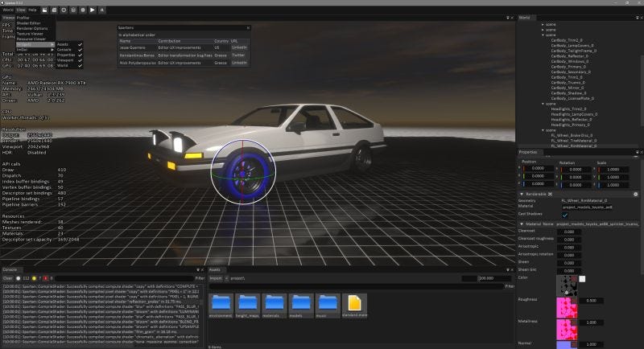Toggle console warning messages filter
The width and height of the screenshot is (644, 349).
point(34,278)
